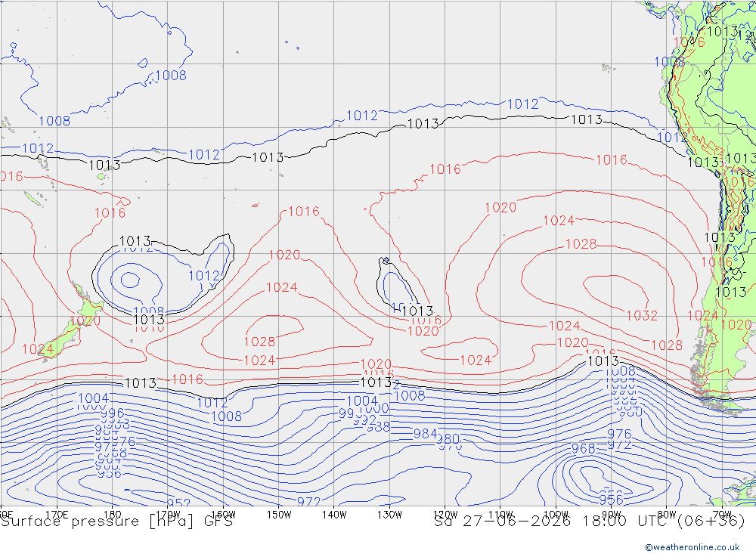Open the weatheronline.co.uk copyright link
Screen dimensions: 756x554
click(692, 547)
